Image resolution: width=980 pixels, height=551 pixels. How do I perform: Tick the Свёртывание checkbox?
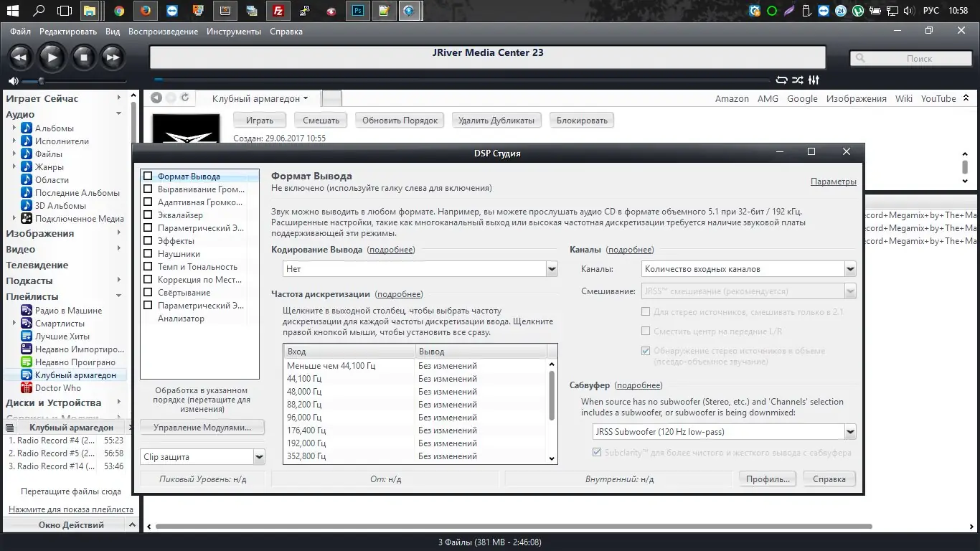tap(148, 292)
